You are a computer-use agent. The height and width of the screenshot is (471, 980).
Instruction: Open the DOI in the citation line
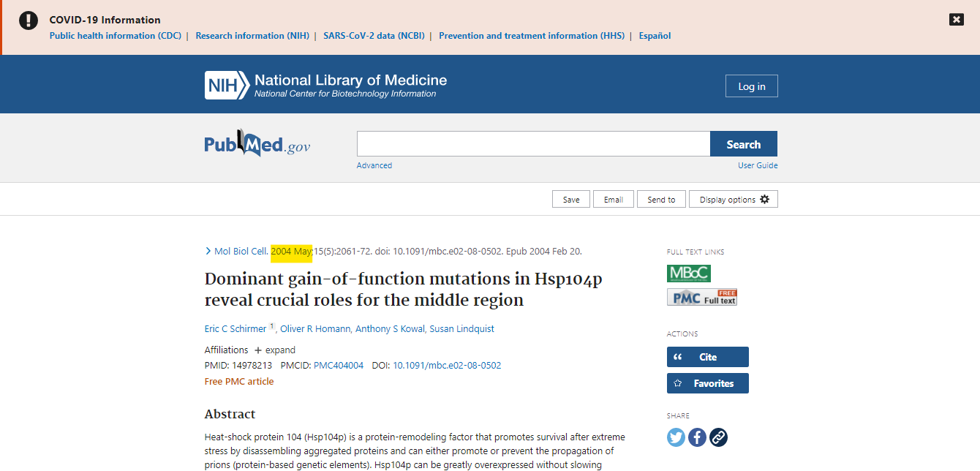click(x=448, y=251)
